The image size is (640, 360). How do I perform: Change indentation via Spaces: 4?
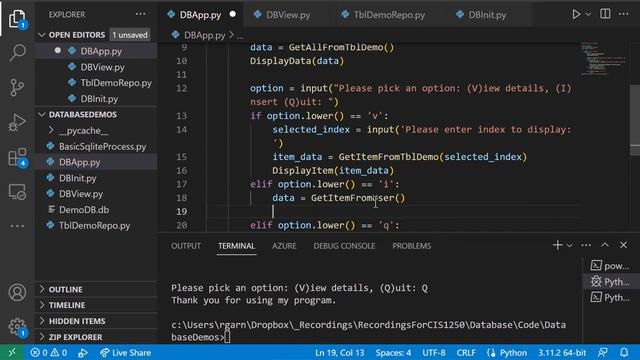[393, 353]
